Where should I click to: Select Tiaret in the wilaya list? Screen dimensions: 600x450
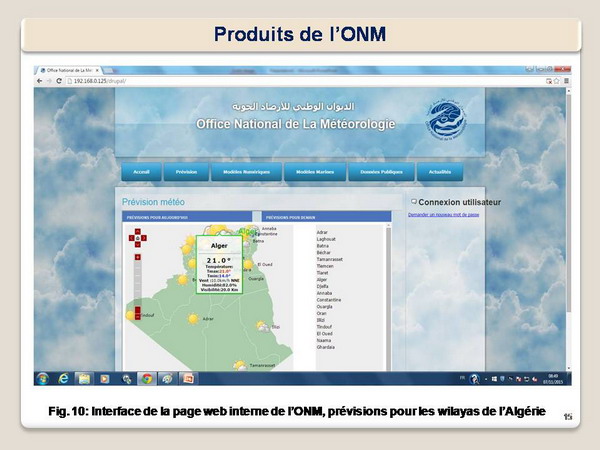point(322,273)
